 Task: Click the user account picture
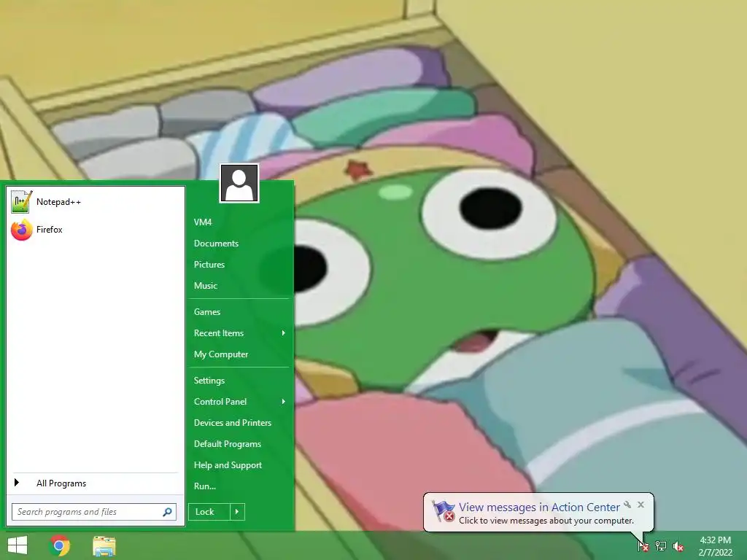(239, 183)
